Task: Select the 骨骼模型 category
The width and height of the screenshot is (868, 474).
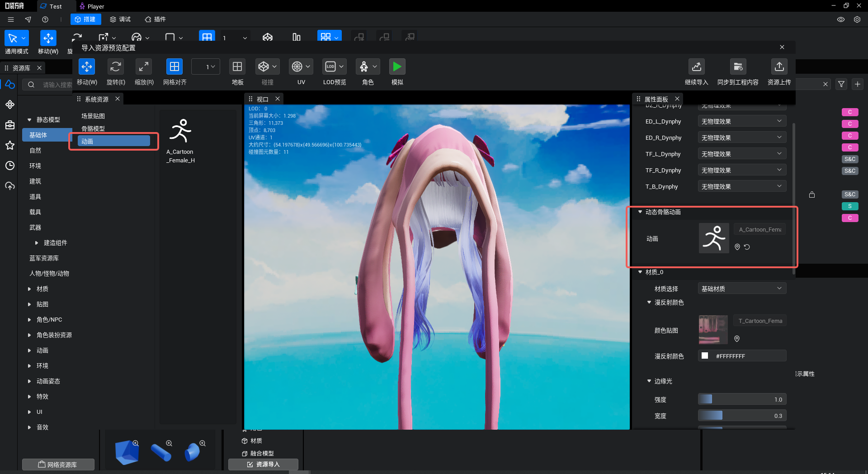Action: 93,128
